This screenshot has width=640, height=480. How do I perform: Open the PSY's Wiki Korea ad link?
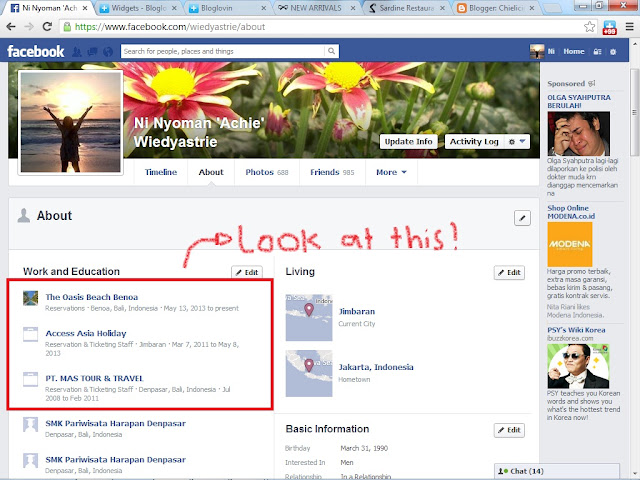pos(576,330)
